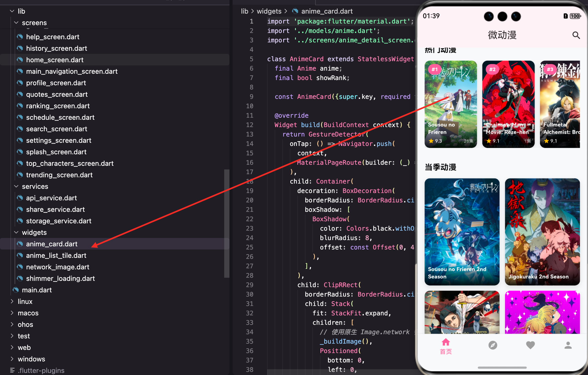Click the explorer vertical scrollbar
588x375 pixels.
click(x=227, y=224)
